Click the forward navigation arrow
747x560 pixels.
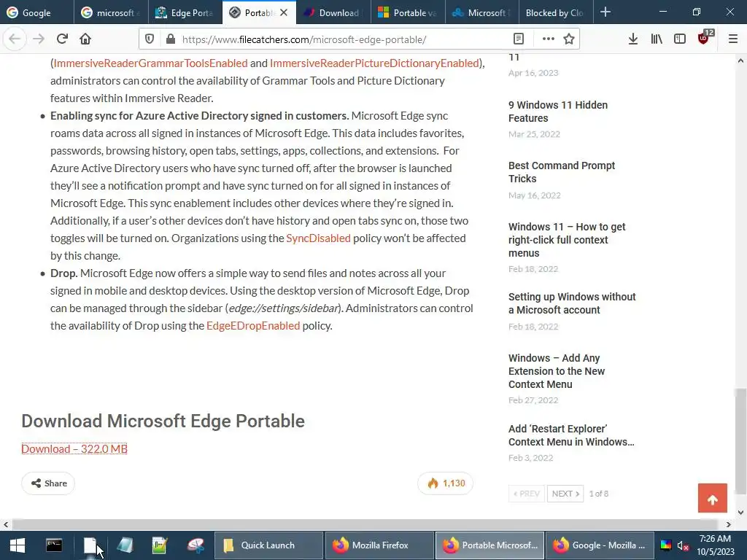click(38, 39)
